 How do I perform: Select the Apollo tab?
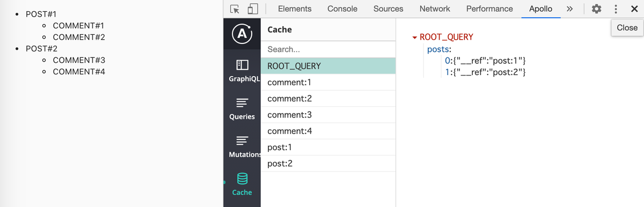point(541,9)
